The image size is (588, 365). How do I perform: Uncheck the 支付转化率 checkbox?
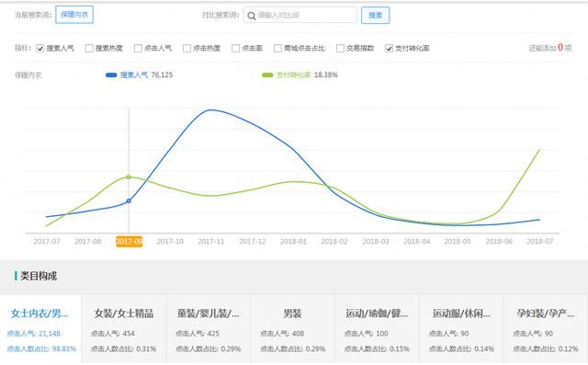(389, 49)
